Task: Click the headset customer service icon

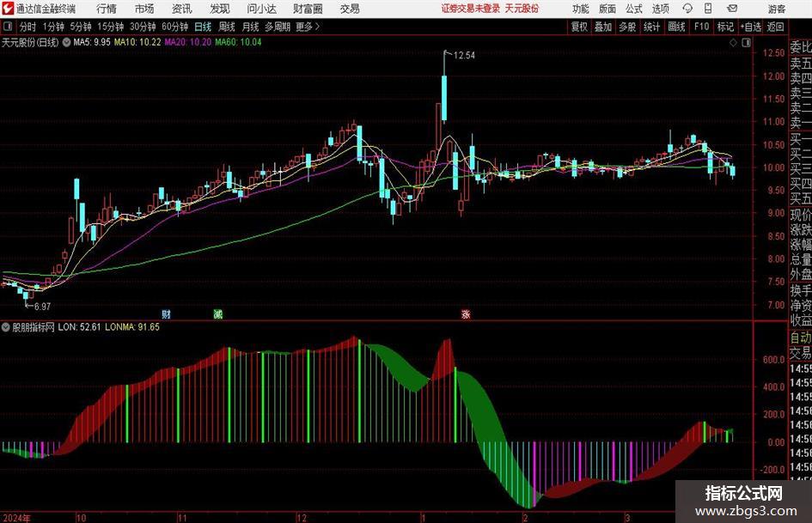Action: pos(687,9)
